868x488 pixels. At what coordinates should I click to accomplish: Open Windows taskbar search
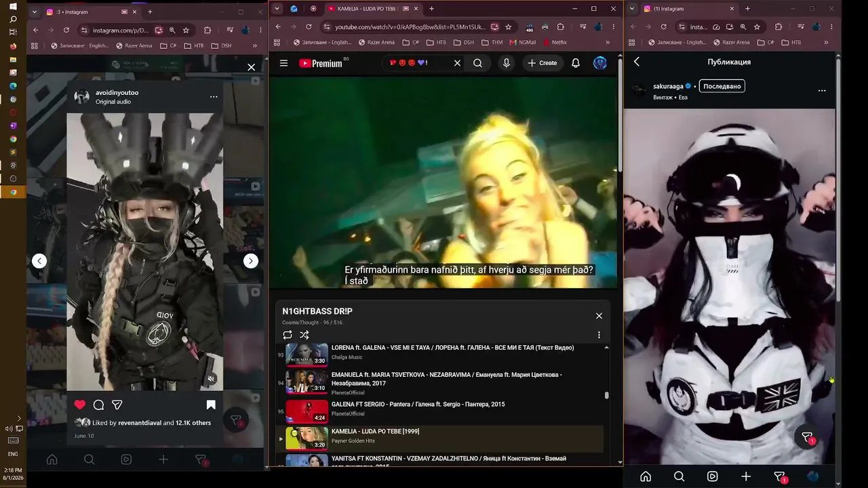[13, 20]
